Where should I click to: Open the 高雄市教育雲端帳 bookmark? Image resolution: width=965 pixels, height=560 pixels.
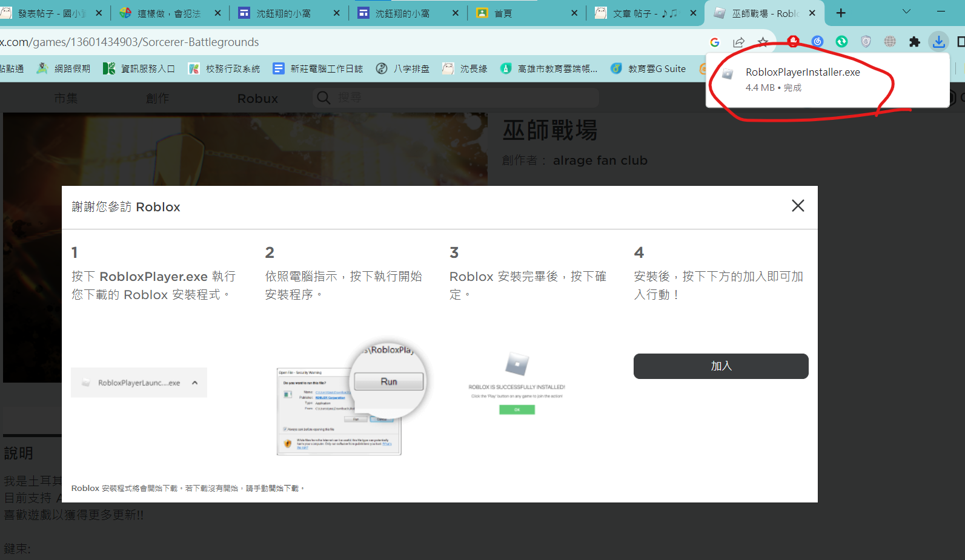point(548,69)
